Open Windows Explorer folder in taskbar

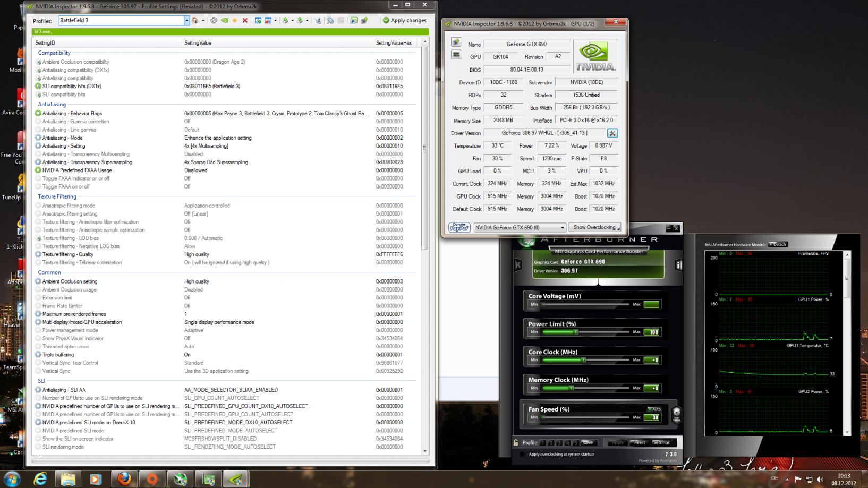68,479
